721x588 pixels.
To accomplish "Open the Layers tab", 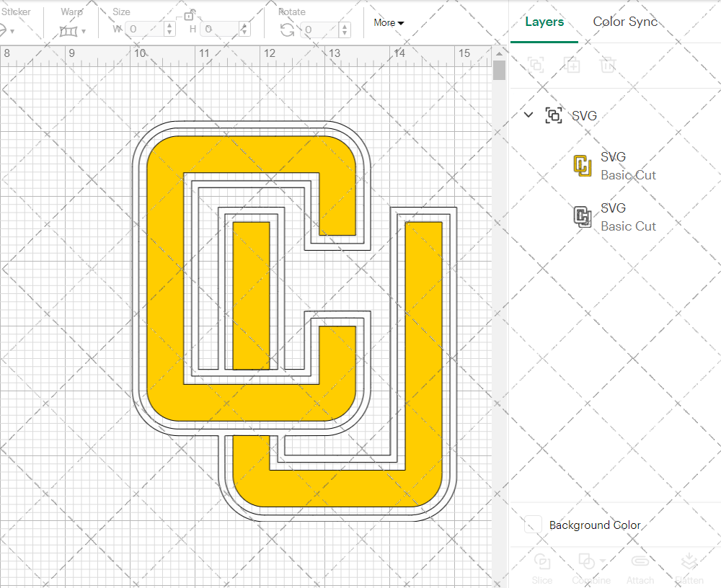I will point(544,22).
